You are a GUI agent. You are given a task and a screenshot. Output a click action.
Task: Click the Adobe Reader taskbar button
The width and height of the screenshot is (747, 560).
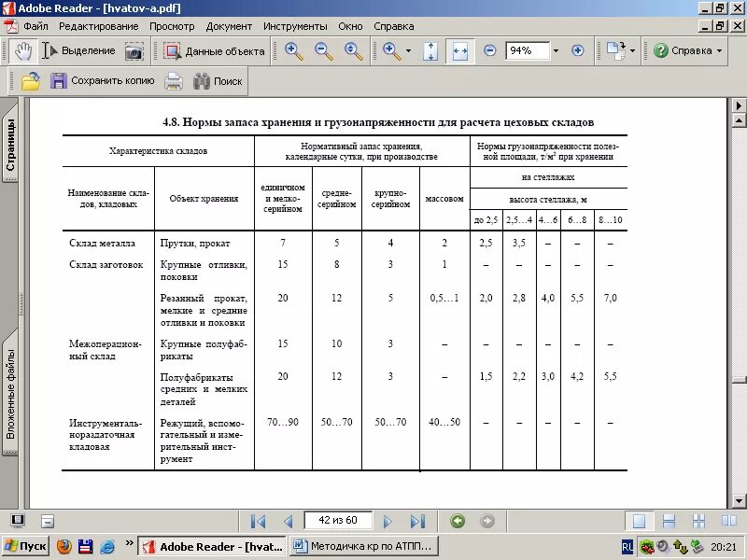tap(213, 546)
